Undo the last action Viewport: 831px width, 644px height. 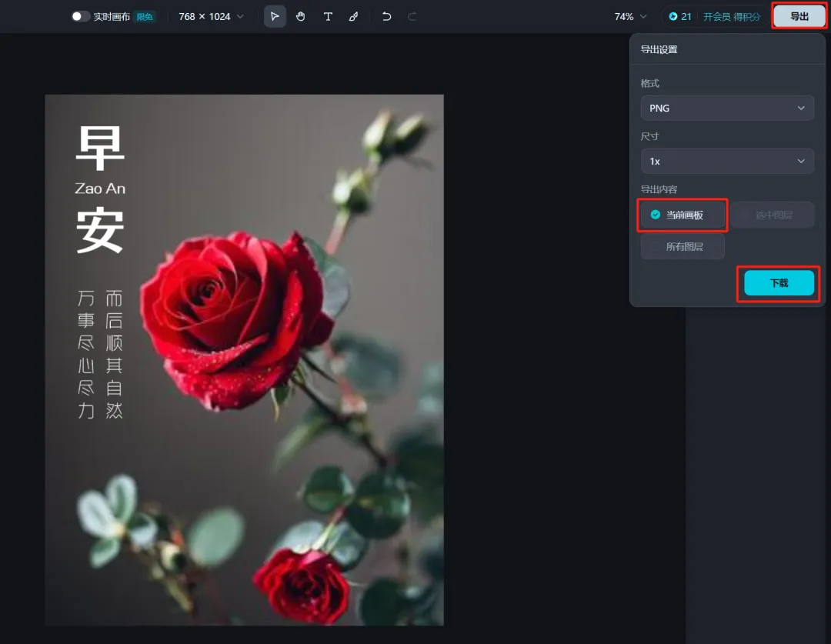pyautogui.click(x=386, y=16)
